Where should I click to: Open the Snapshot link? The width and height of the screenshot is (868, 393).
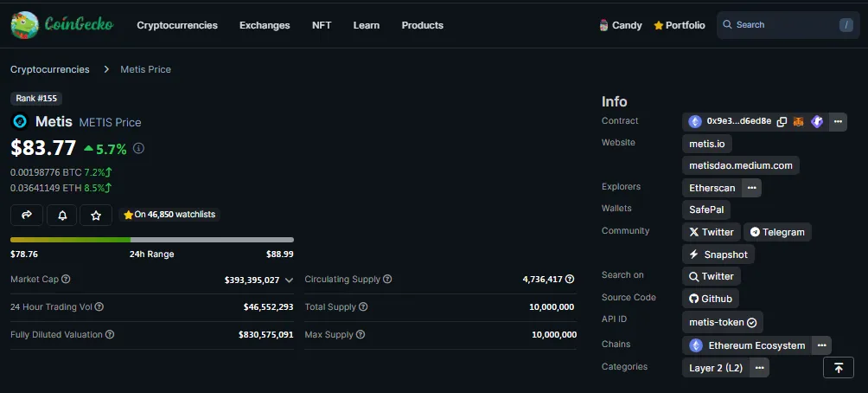click(718, 254)
